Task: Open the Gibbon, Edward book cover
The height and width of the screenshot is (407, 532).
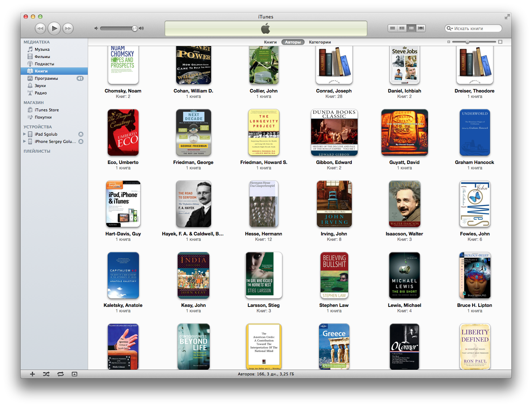Action: (x=334, y=133)
